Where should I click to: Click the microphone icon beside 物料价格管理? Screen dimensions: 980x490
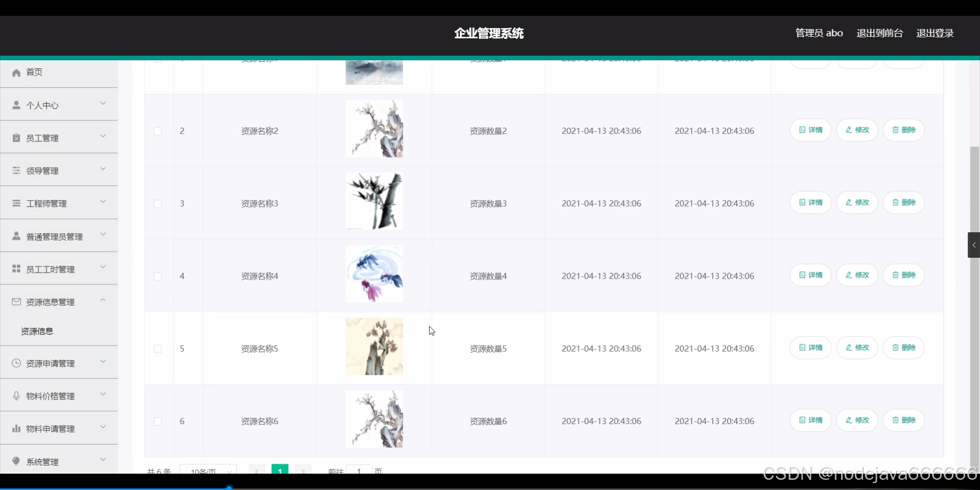coord(16,396)
